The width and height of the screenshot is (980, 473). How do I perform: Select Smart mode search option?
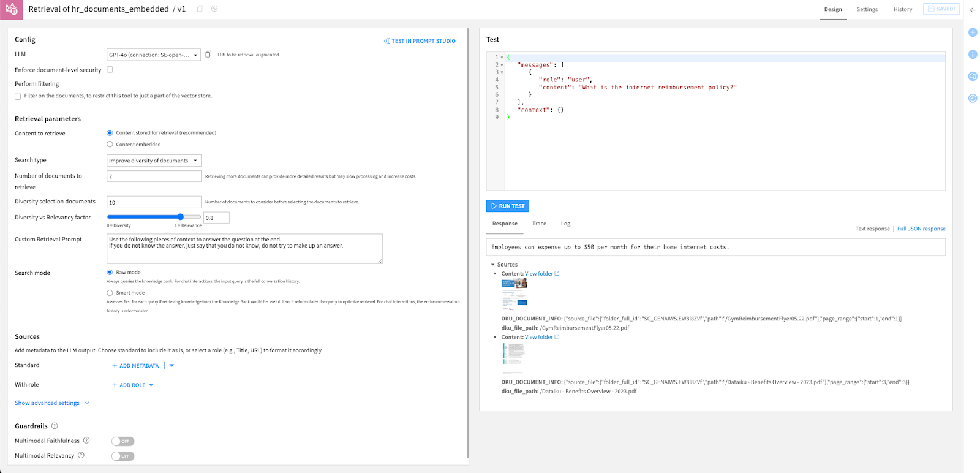pyautogui.click(x=110, y=293)
